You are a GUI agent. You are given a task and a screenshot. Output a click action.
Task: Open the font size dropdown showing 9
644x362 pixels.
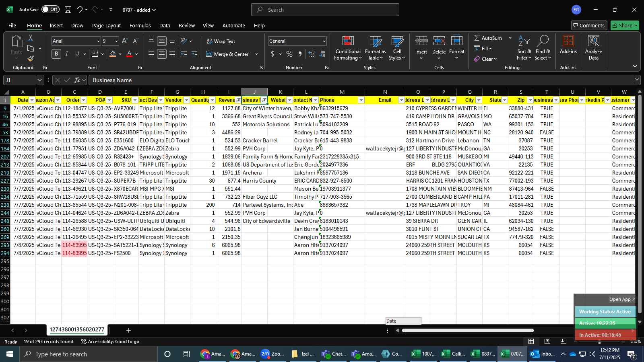[117, 41]
